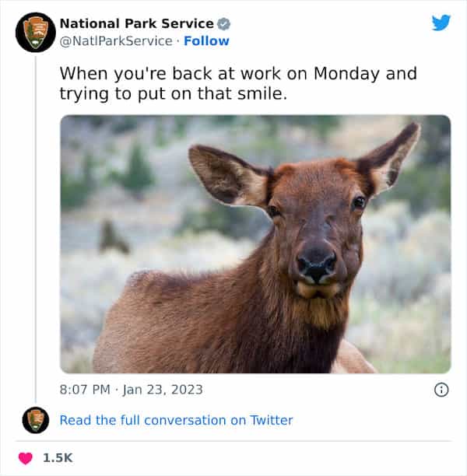
Task: Open the National Park Service display name
Action: [x=136, y=23]
